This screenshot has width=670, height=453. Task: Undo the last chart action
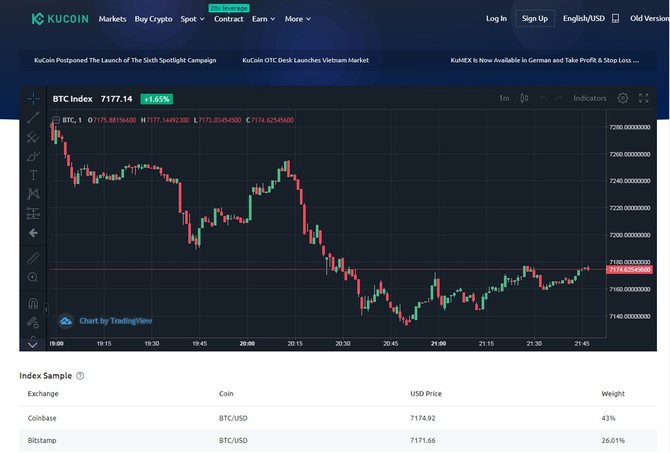(x=544, y=98)
